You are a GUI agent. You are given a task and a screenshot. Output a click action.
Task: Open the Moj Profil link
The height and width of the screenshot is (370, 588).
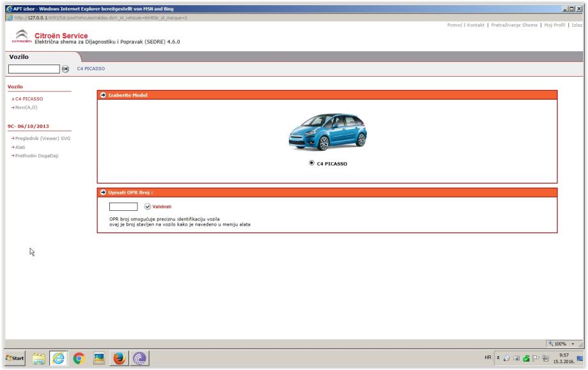[x=554, y=25]
